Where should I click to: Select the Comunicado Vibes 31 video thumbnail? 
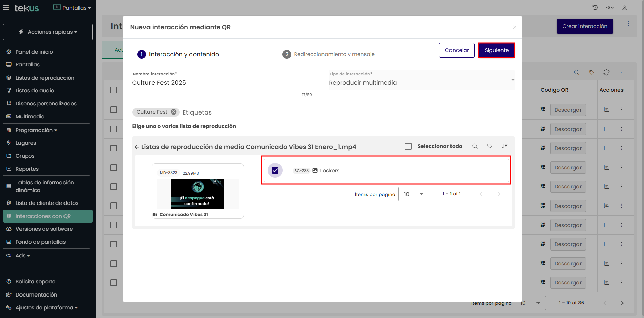coord(198,193)
